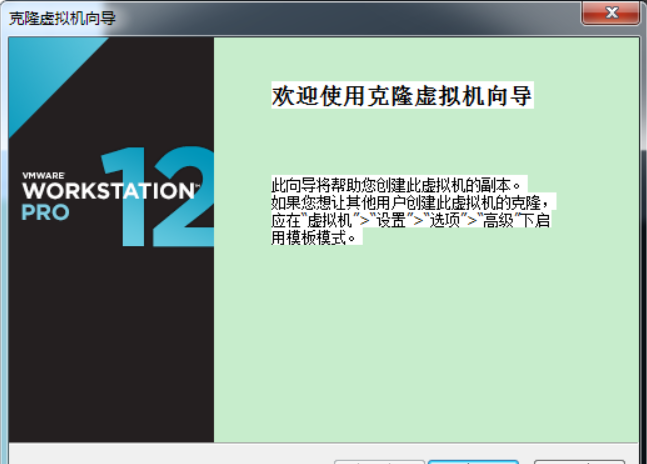
Task: Click the window title 克隆虚拟机向导
Action: (x=62, y=18)
